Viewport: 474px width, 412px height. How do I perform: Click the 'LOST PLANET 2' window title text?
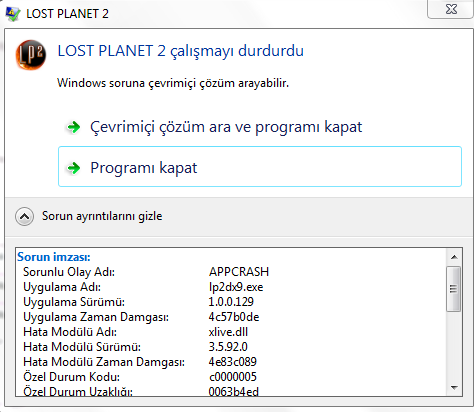67,14
